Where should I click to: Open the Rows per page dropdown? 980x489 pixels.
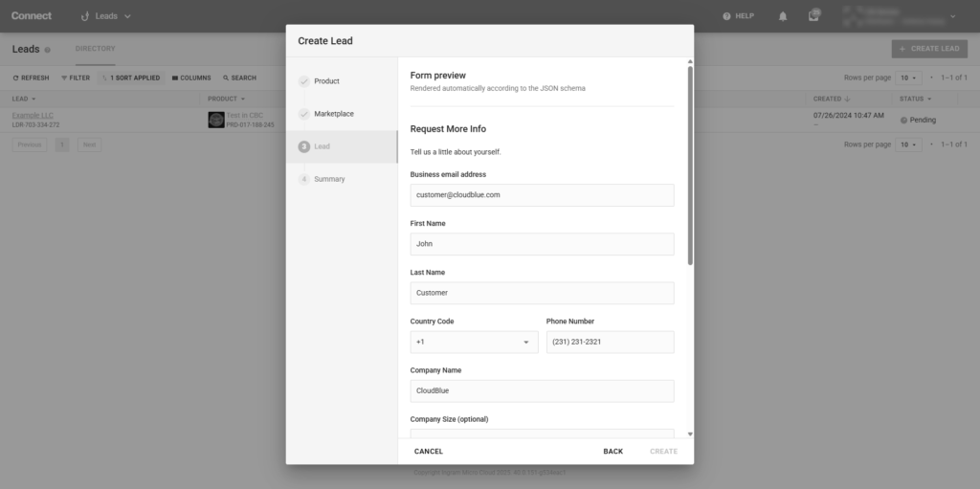click(x=908, y=78)
